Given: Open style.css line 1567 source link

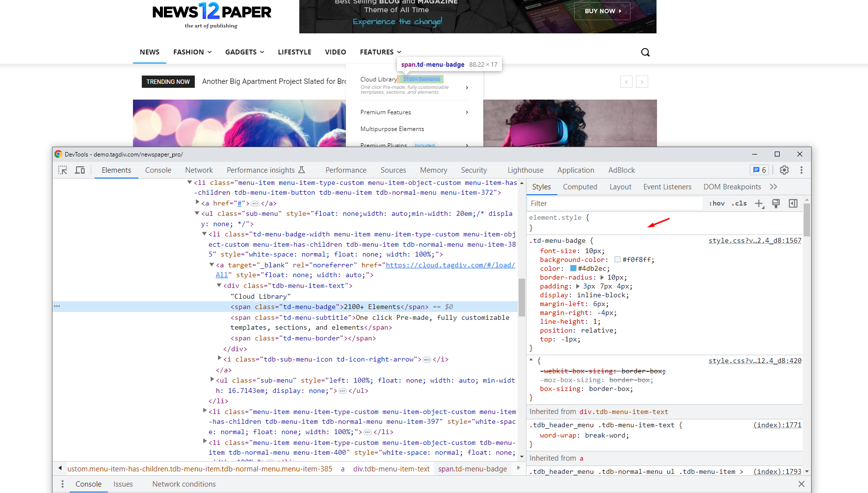Looking at the screenshot, I should pos(755,241).
